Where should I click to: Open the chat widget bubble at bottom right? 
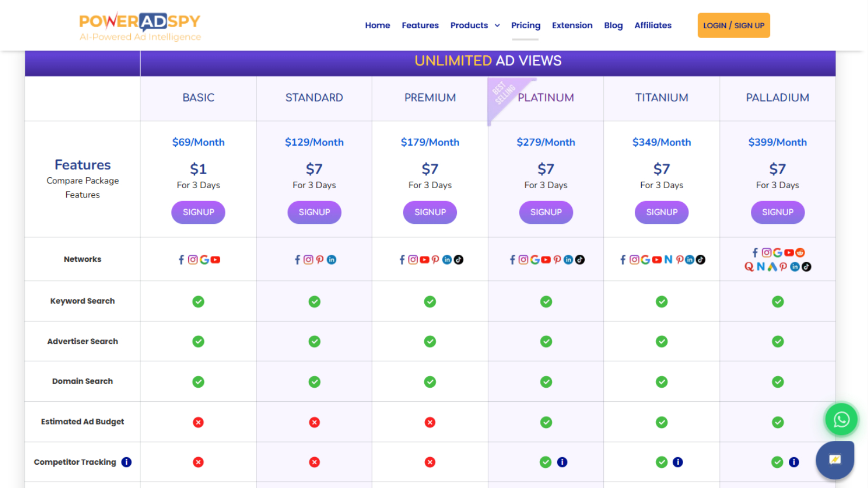(x=835, y=460)
